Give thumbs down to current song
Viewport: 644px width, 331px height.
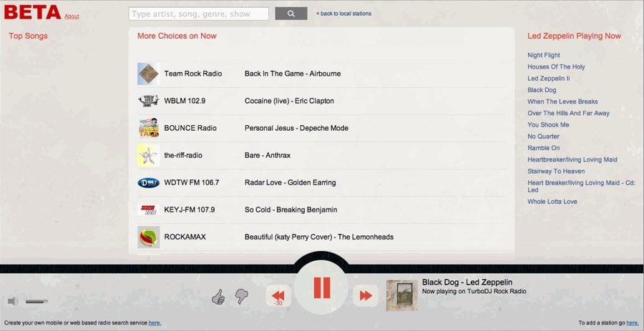241,296
